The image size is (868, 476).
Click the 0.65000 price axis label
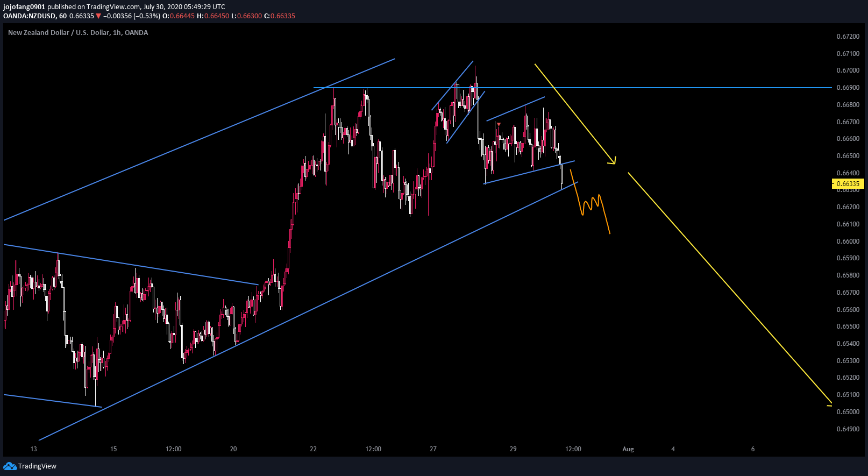tap(848, 412)
